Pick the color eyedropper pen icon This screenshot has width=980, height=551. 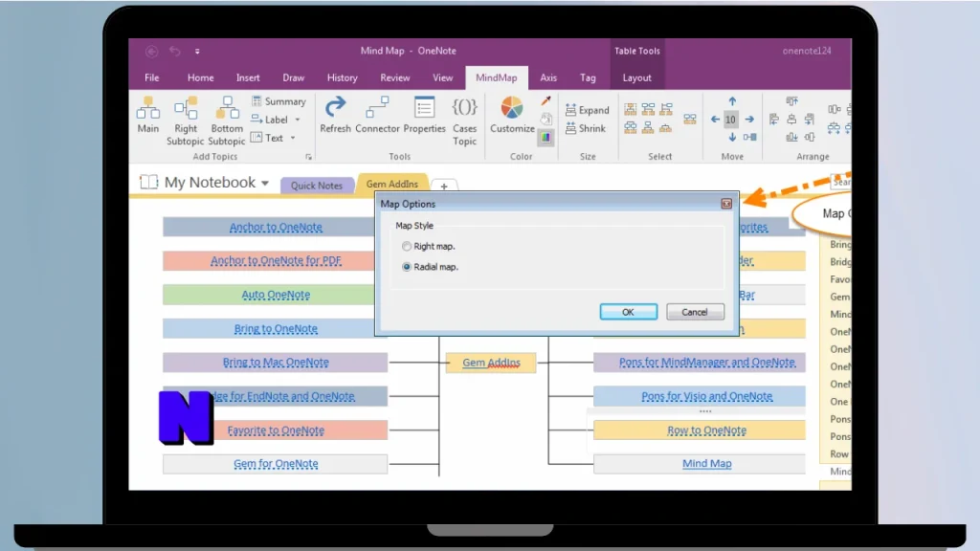(546, 100)
